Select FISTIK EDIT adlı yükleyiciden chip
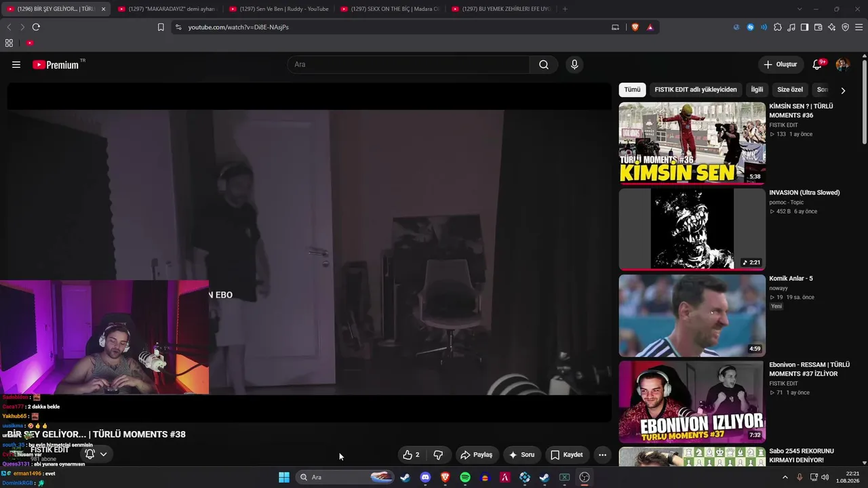The image size is (868, 488). pos(696,89)
